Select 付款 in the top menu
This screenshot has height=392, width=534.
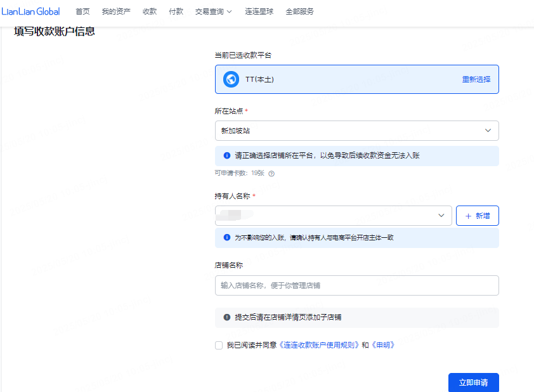pos(176,11)
